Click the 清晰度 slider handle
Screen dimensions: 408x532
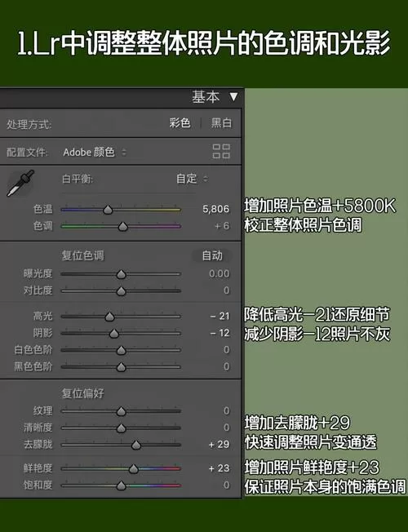pos(122,428)
